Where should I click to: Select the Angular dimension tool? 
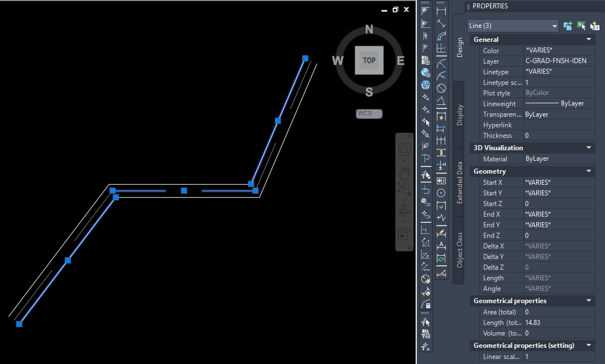pos(441,100)
